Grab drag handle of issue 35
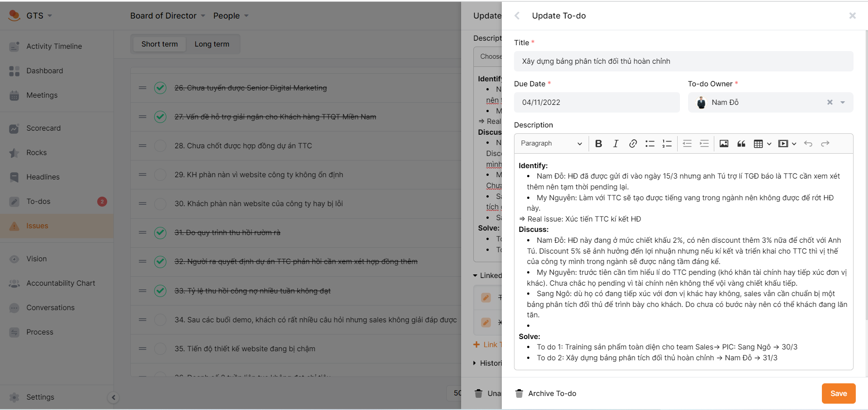868x410 pixels. (142, 349)
